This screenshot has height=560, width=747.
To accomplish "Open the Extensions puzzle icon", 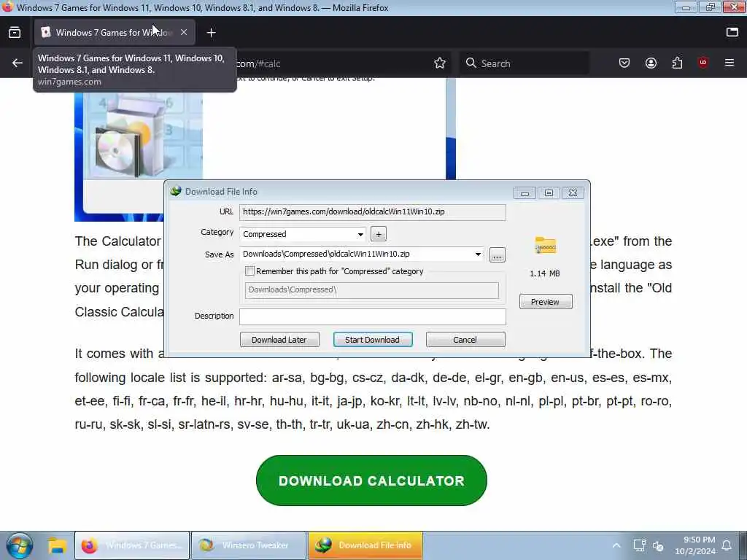I will coord(677,63).
